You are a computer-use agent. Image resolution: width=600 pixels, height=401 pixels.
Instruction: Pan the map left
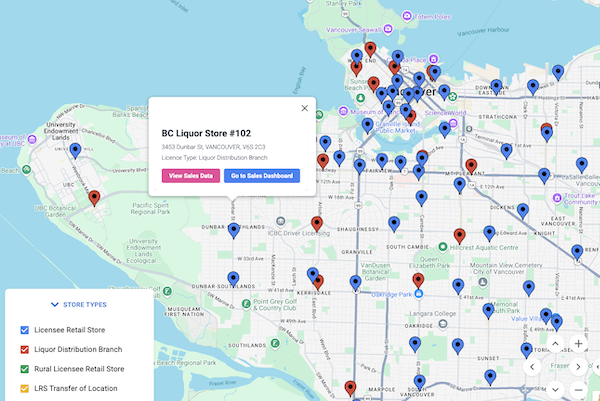coord(530,367)
